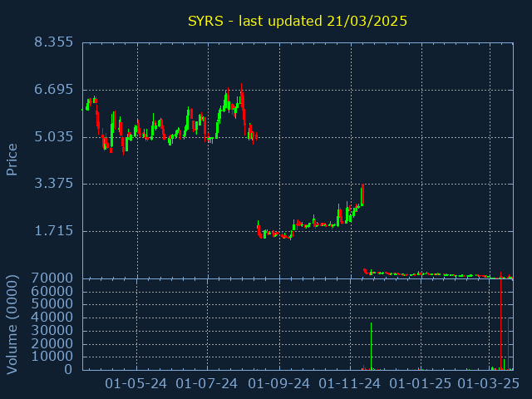Click the volume axis value 20000
This screenshot has width=532, height=399.
(x=52, y=343)
